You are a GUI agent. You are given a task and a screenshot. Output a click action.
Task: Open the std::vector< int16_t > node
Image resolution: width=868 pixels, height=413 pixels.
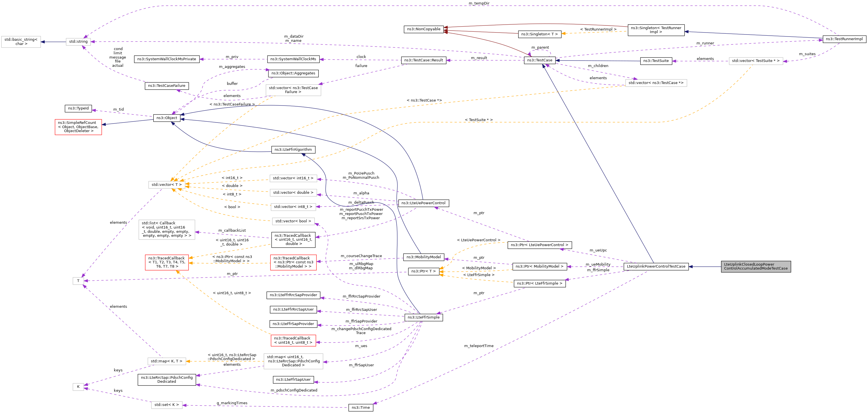tap(293, 178)
